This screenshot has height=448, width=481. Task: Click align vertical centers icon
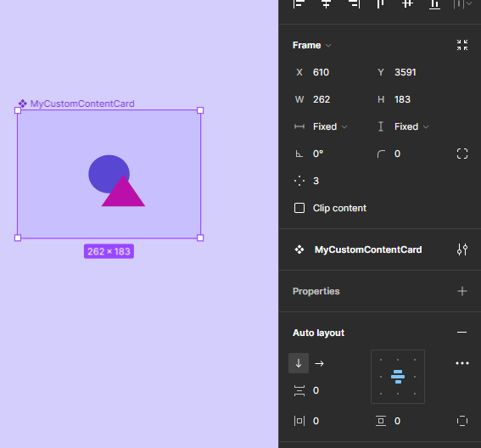[x=408, y=3]
